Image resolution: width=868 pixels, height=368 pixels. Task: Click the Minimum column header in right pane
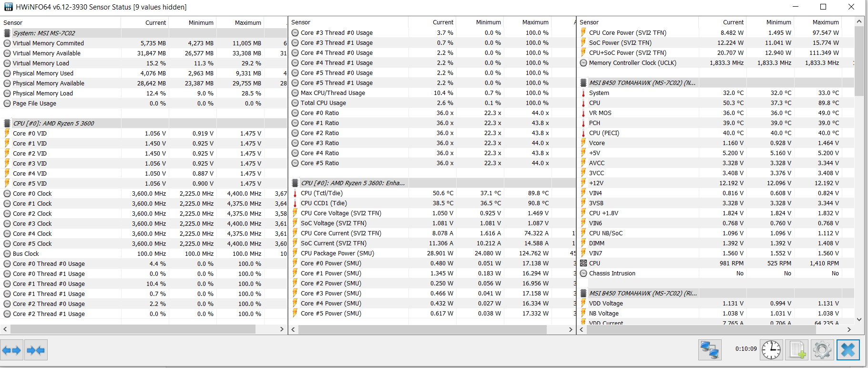(770, 22)
